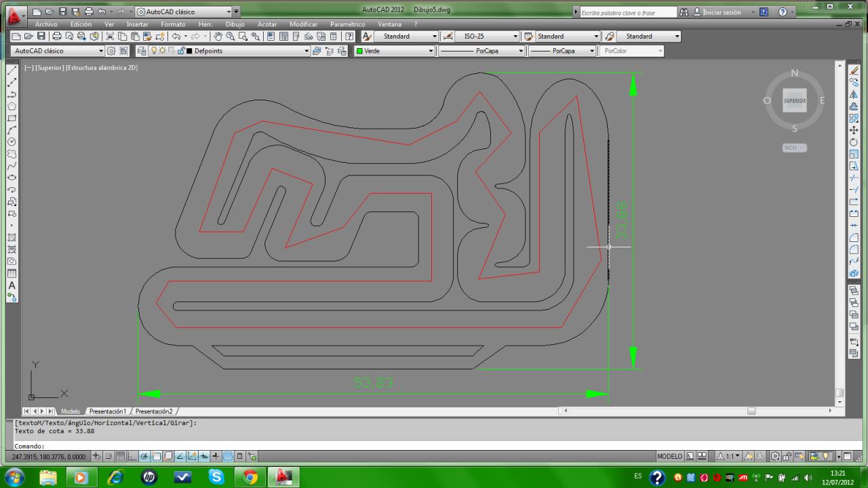868x488 pixels.
Task: Toggle Snap Mode in status bar
Action: pyautogui.click(x=109, y=456)
